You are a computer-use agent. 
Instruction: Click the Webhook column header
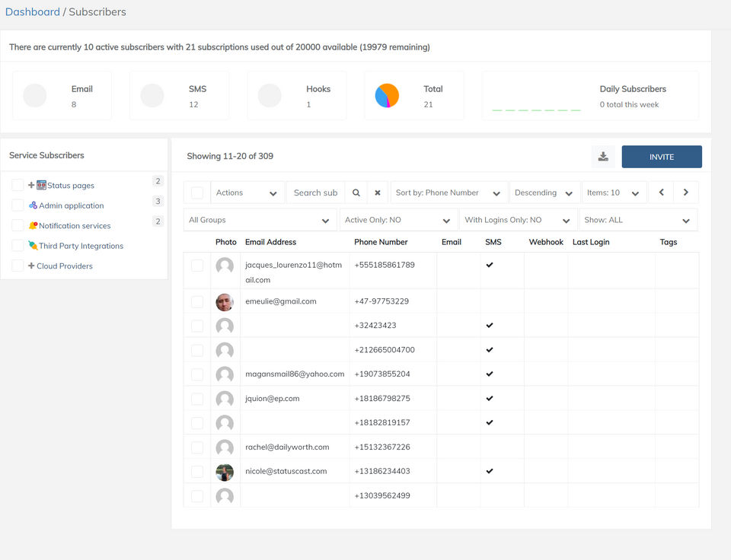point(546,242)
